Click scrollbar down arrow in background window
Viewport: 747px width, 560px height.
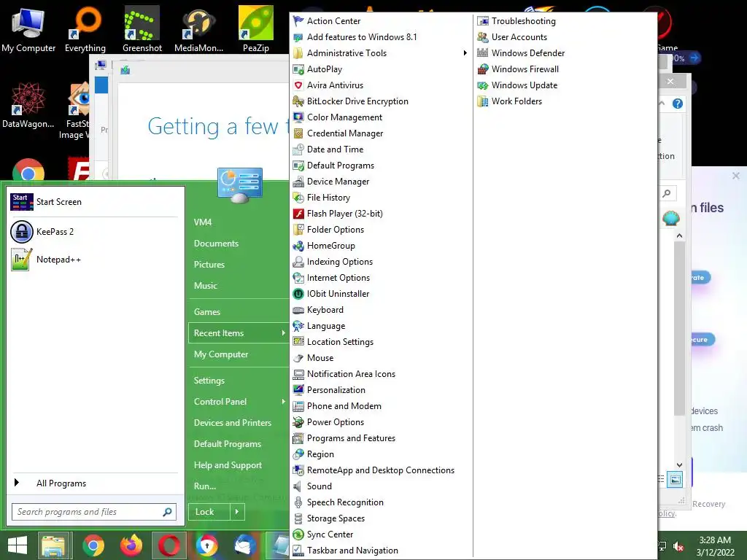pyautogui.click(x=679, y=464)
